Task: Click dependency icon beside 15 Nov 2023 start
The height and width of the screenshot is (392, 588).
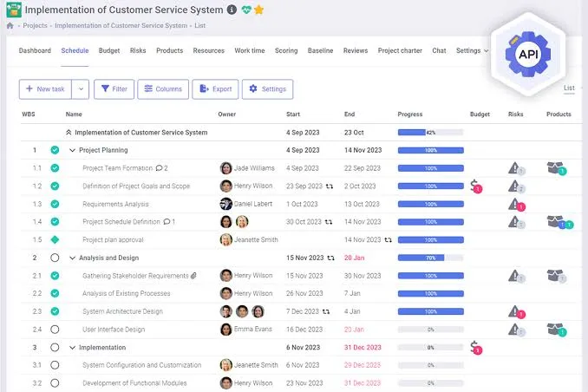Action: tap(330, 258)
